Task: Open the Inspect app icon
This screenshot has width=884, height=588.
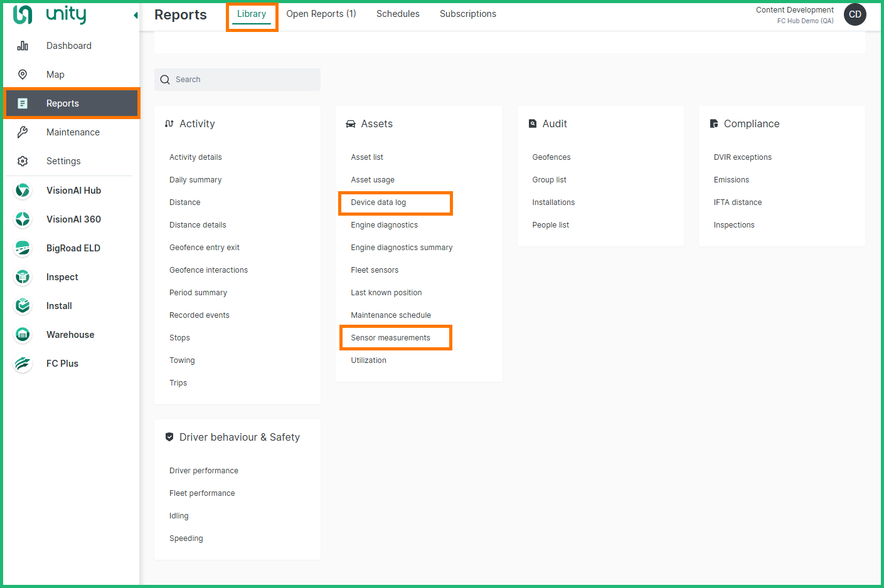Action: 23,277
